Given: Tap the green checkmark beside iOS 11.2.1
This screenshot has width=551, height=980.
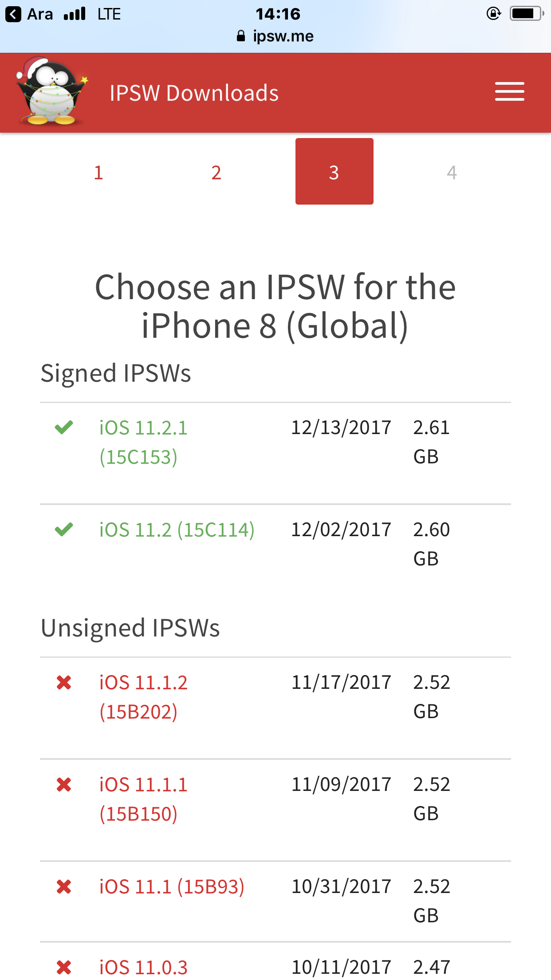Looking at the screenshot, I should (x=64, y=427).
